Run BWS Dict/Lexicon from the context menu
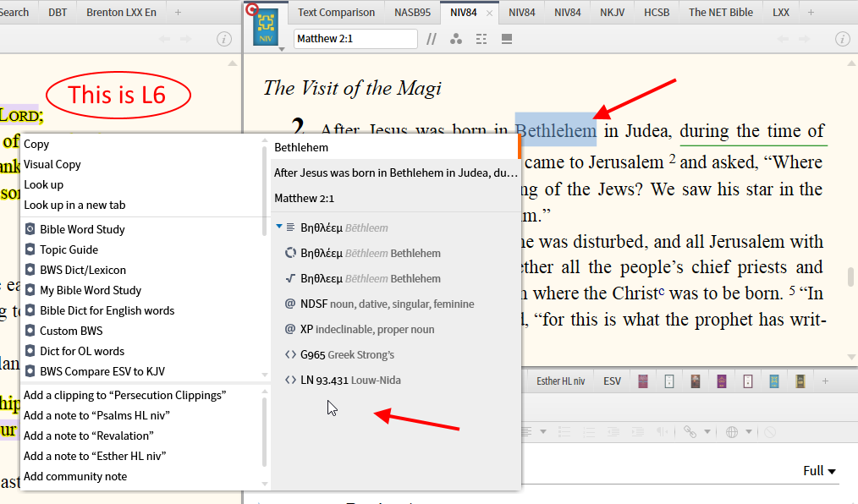The image size is (858, 504). 83,270
